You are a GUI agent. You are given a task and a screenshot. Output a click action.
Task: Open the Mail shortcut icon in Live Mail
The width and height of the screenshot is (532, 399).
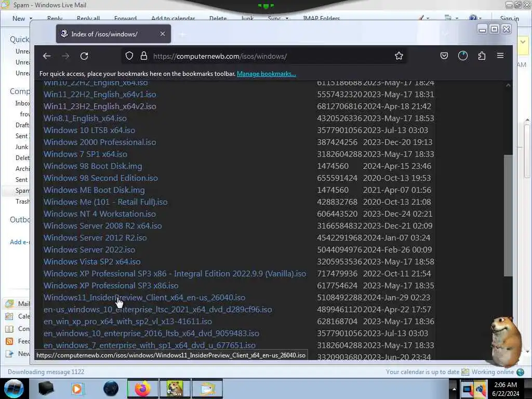pyautogui.click(x=10, y=303)
